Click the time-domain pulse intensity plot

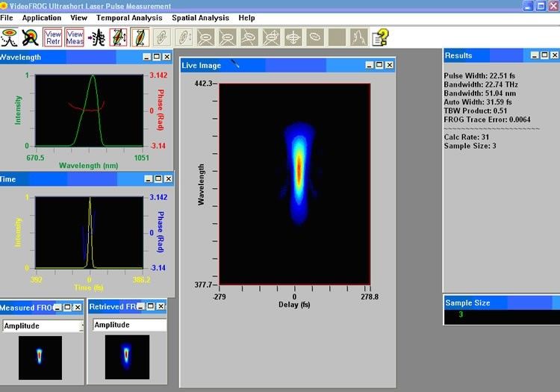click(89, 232)
